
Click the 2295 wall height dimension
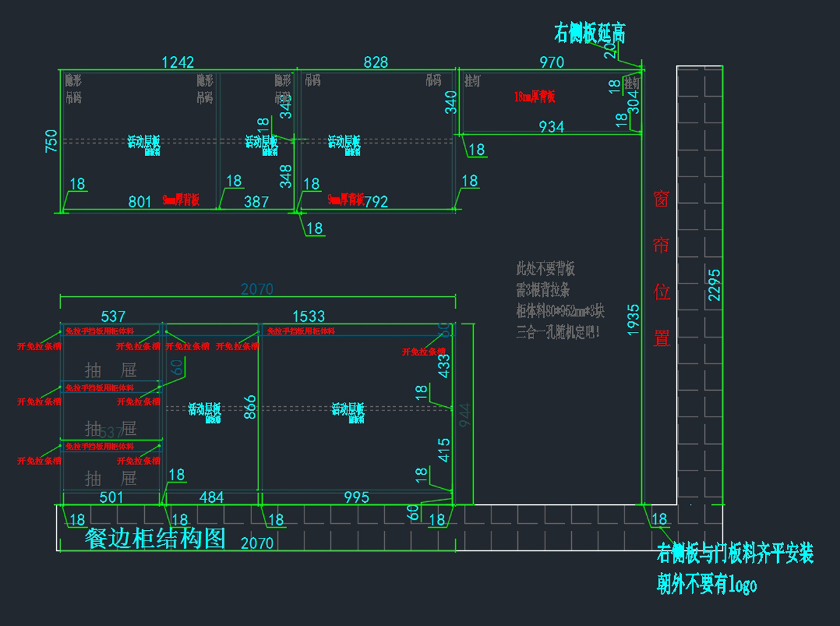713,285
